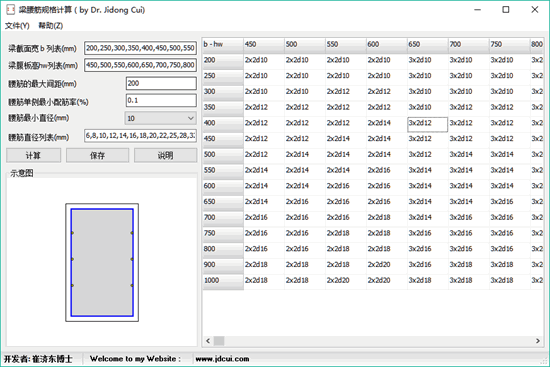Edit the 梁腹板高hw列表 field
The height and width of the screenshot is (367, 550).
click(x=140, y=65)
